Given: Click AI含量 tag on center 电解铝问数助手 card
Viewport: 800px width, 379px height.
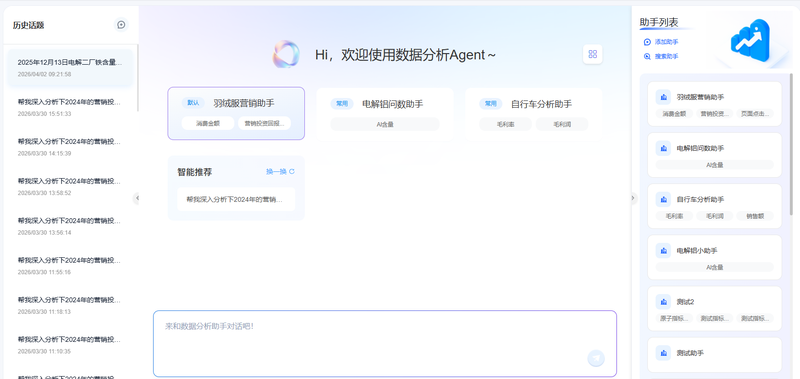Looking at the screenshot, I should point(385,124).
